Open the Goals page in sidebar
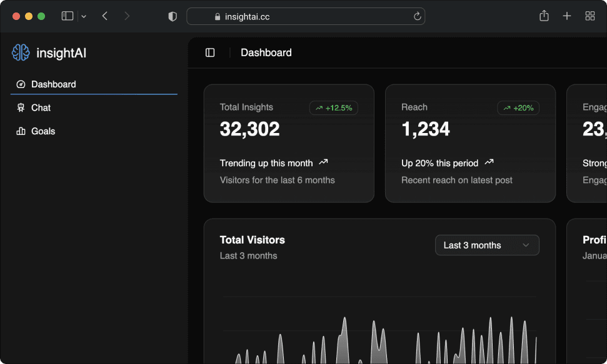 [43, 131]
